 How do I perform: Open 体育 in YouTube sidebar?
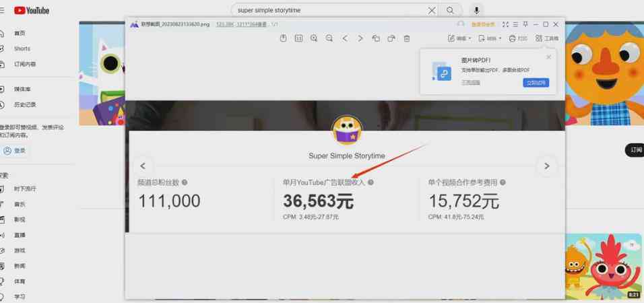tap(18, 281)
